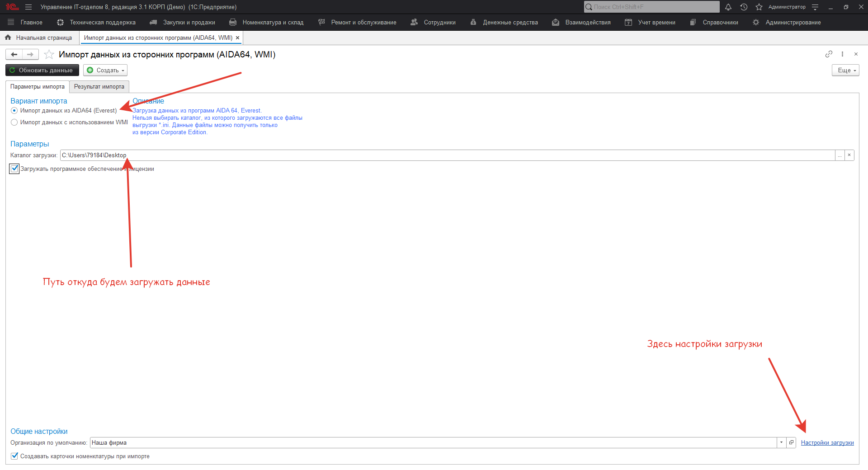The image size is (868, 470).
Task: Click the back navigation arrow
Action: [x=14, y=55]
